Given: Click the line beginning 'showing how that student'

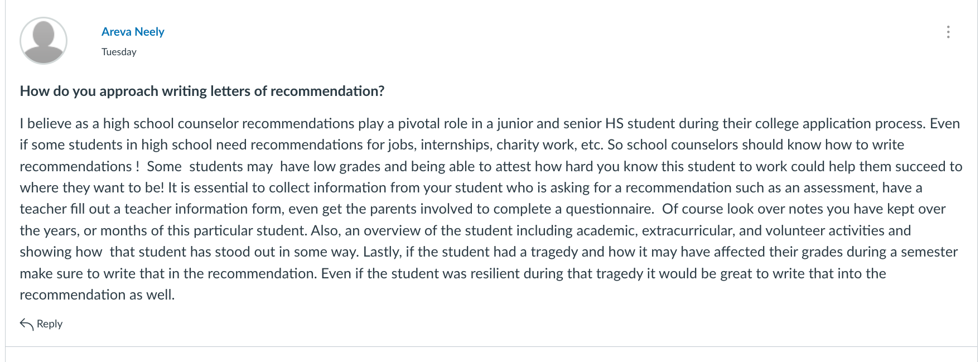Looking at the screenshot, I should [x=489, y=252].
